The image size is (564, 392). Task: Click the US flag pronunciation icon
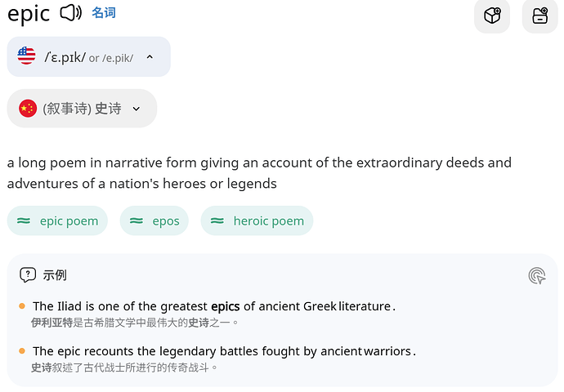[x=27, y=56]
